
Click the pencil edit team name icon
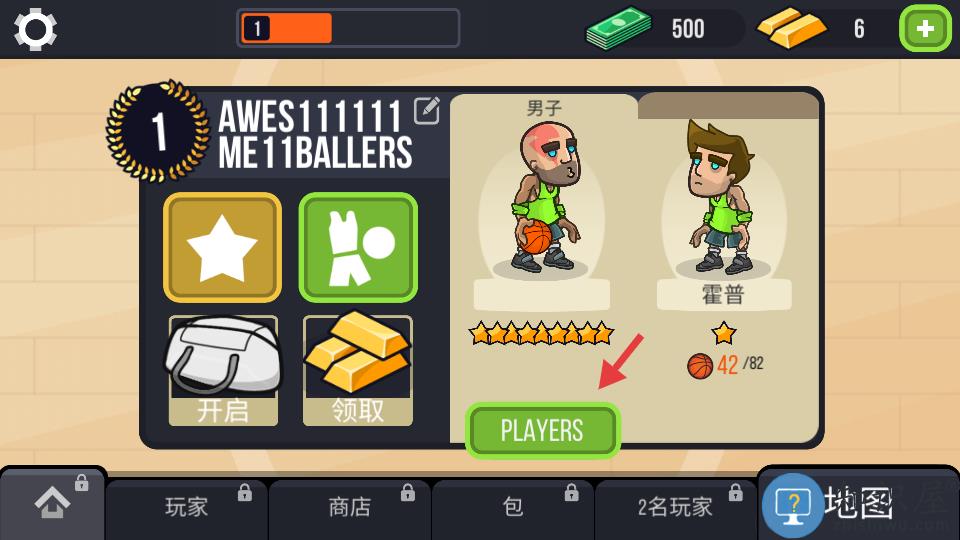[427, 111]
